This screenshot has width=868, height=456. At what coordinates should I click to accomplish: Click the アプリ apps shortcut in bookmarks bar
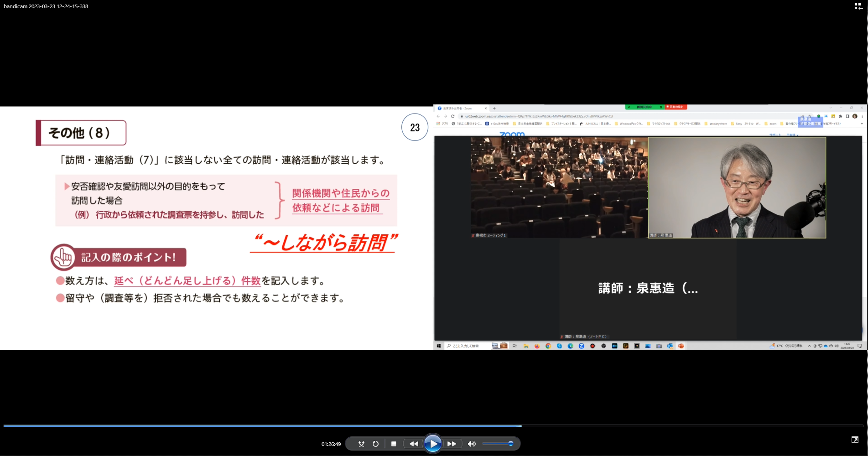[442, 124]
